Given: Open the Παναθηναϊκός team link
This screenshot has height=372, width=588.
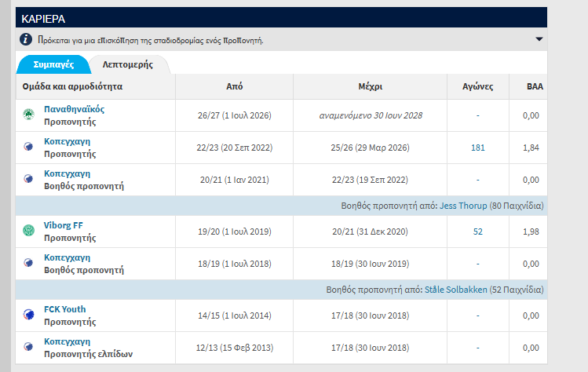Looking at the screenshot, I should 75,109.
